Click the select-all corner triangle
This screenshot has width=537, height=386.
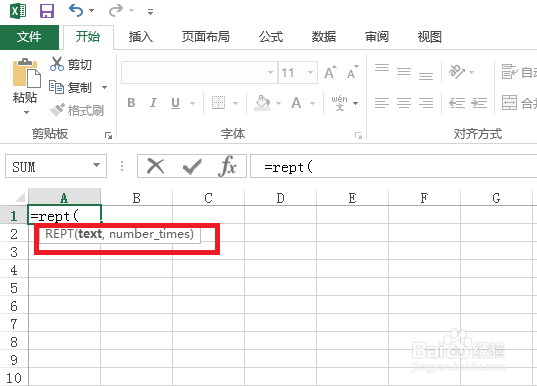[x=20, y=197]
